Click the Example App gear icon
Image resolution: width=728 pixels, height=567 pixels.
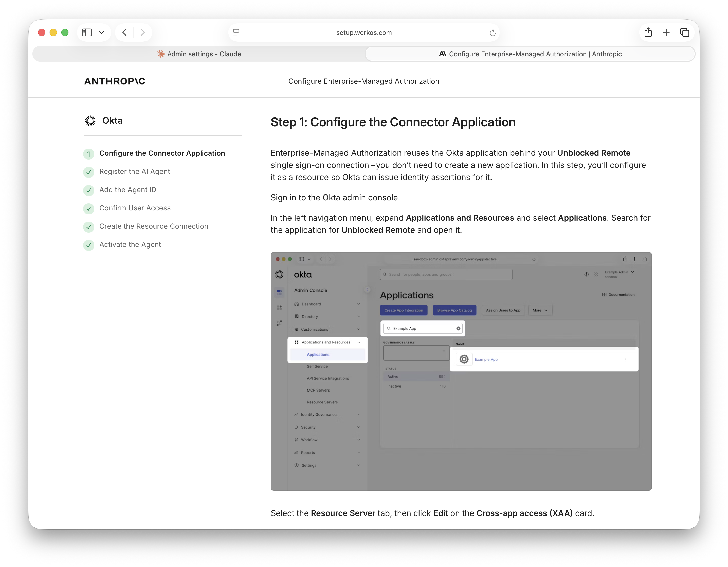[464, 359]
